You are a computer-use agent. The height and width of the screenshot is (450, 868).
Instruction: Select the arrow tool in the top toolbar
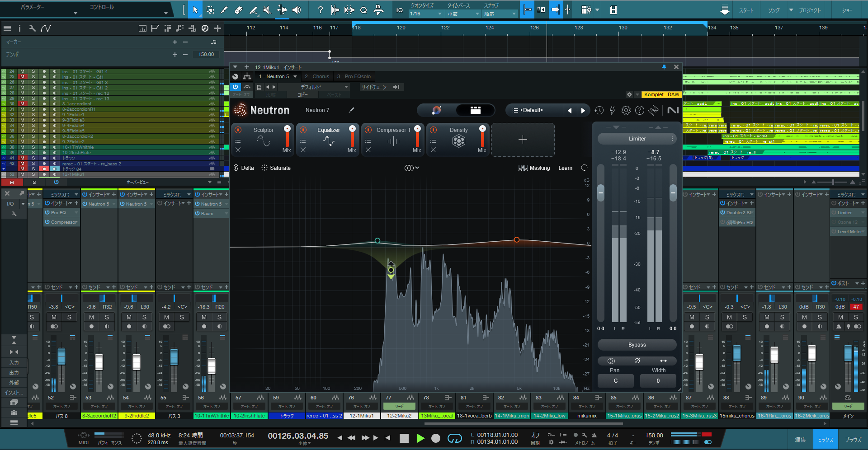click(x=195, y=10)
